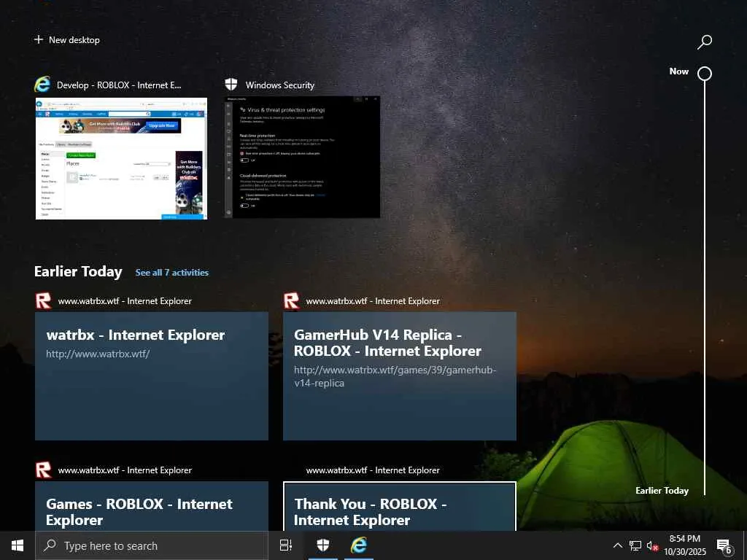Image resolution: width=747 pixels, height=560 pixels.
Task: Open Windows Security from the taskbar
Action: tap(323, 545)
